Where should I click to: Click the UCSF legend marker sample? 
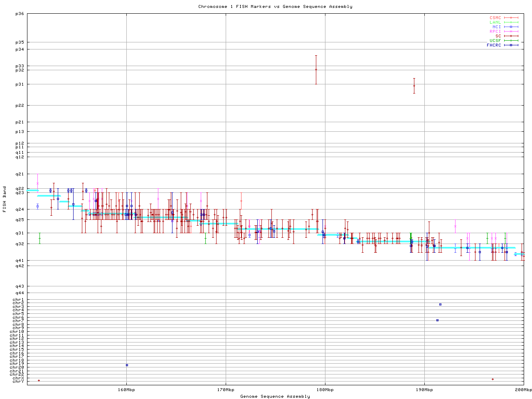tap(511, 41)
